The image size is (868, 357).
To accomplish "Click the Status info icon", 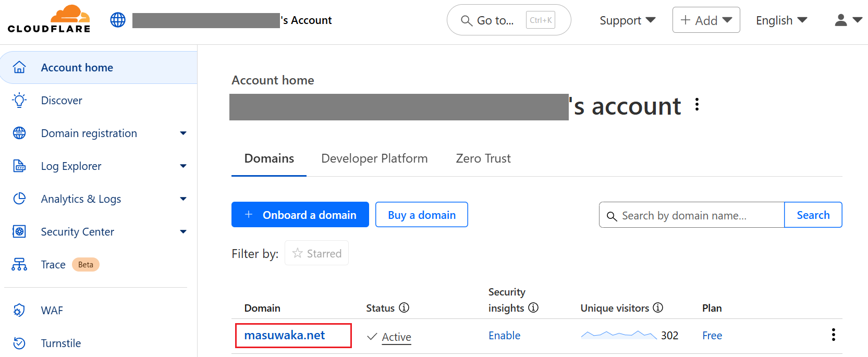I will (404, 307).
